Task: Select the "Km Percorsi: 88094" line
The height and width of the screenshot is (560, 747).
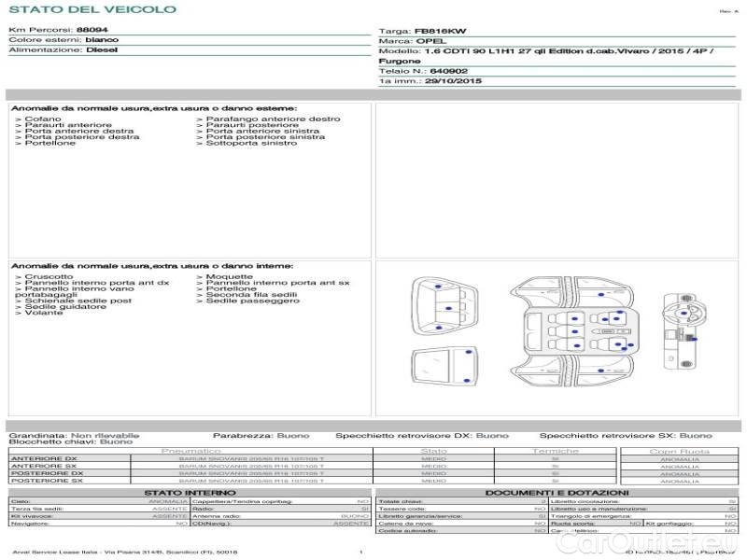Action: click(58, 30)
